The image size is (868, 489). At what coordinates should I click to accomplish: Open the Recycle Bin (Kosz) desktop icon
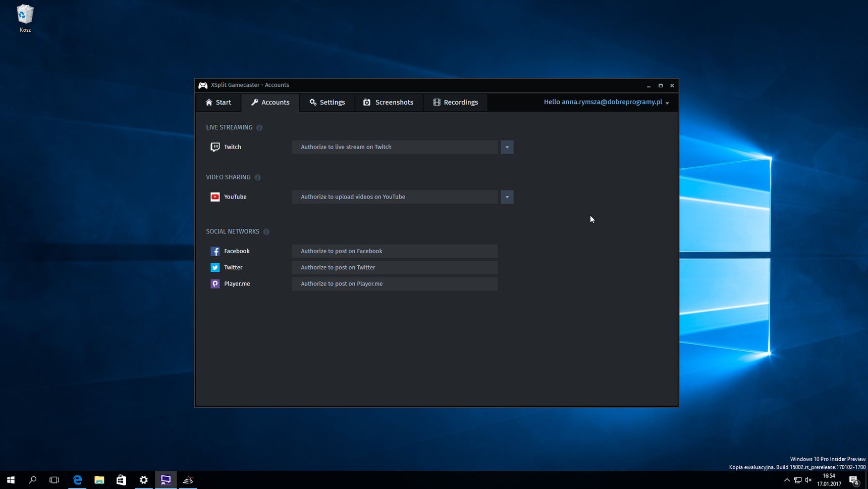pos(25,19)
